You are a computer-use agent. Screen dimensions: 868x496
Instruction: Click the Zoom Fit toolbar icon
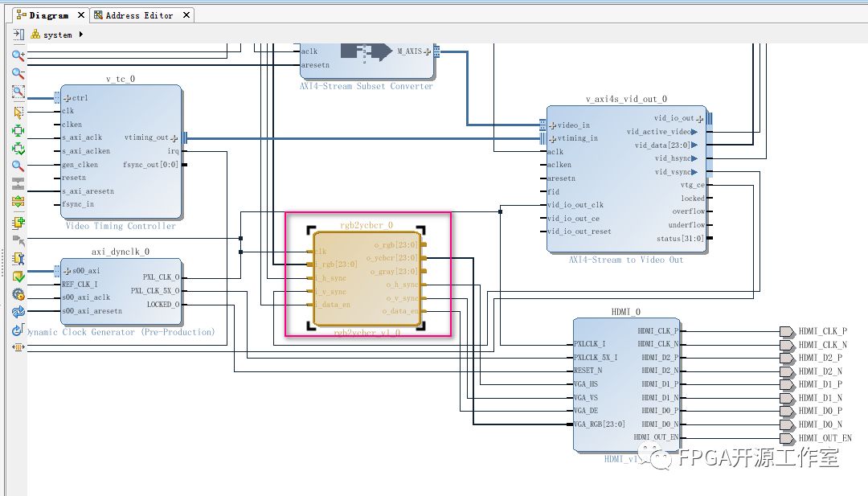[x=18, y=92]
